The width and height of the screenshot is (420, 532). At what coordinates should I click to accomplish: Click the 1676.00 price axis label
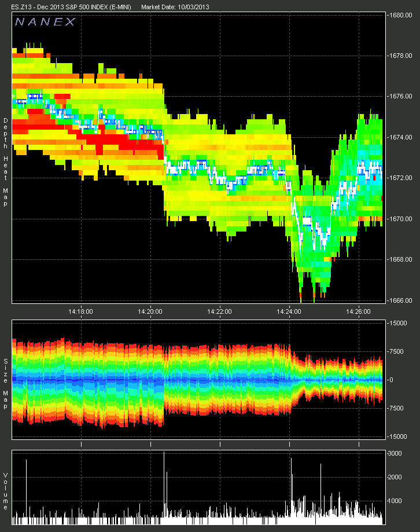(x=401, y=96)
